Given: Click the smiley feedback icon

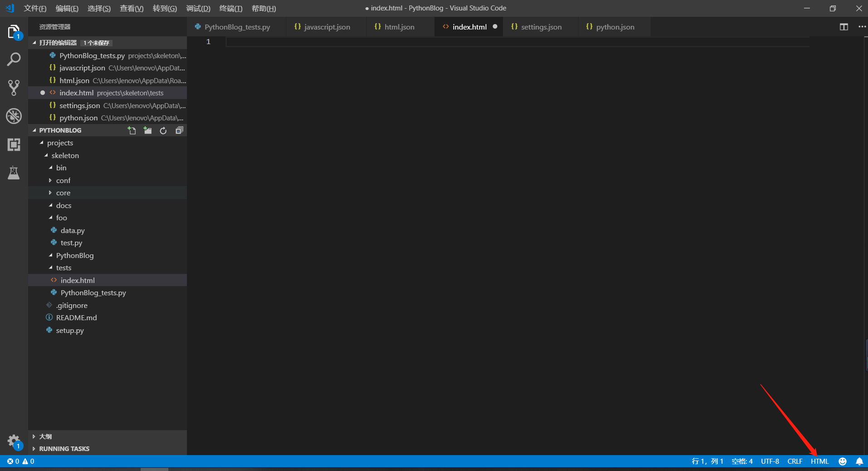Looking at the screenshot, I should (x=843, y=461).
